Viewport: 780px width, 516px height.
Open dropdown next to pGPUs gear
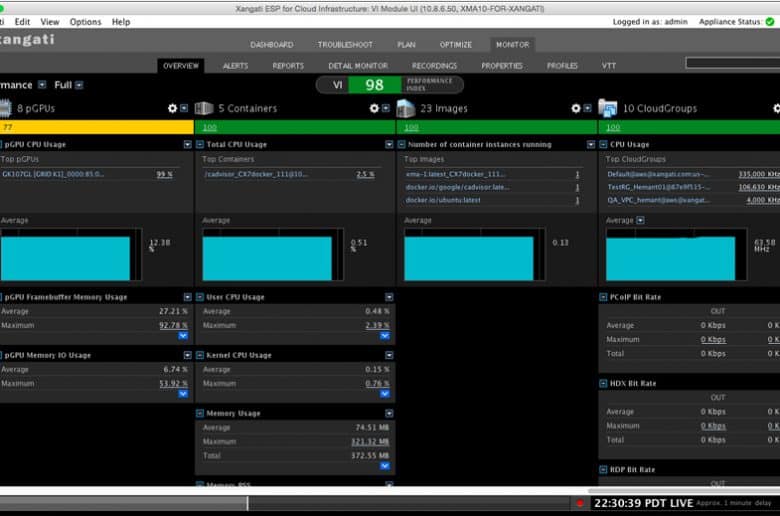pos(184,108)
